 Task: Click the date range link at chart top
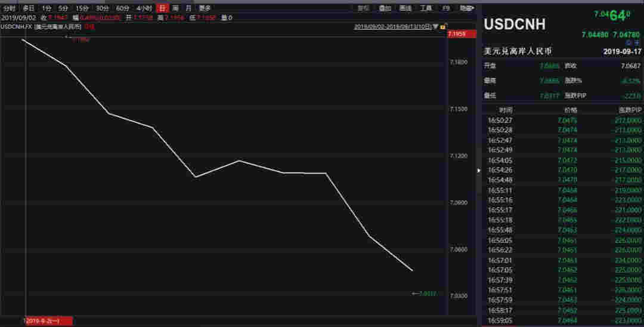point(392,27)
